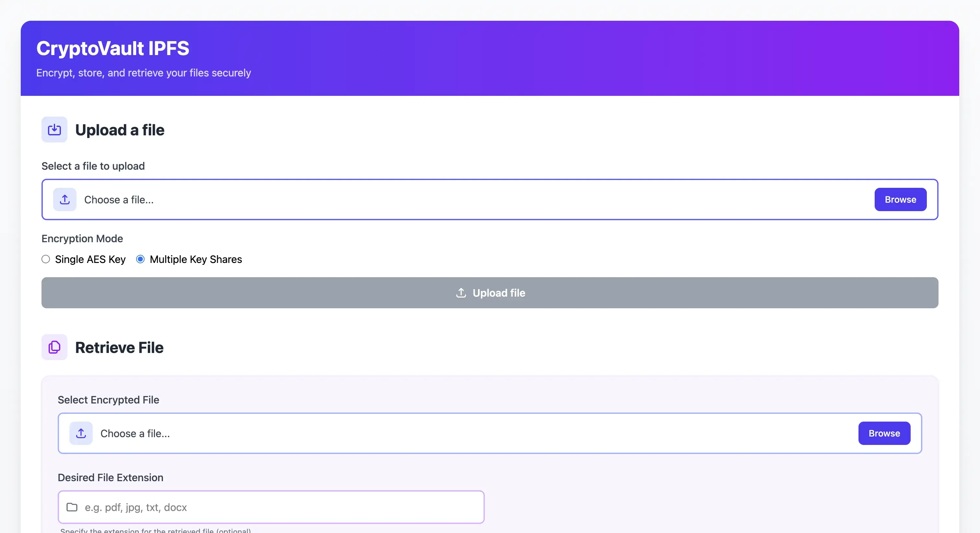The image size is (980, 533).
Task: Click the 'Select a file to upload' label
Action: (x=93, y=166)
